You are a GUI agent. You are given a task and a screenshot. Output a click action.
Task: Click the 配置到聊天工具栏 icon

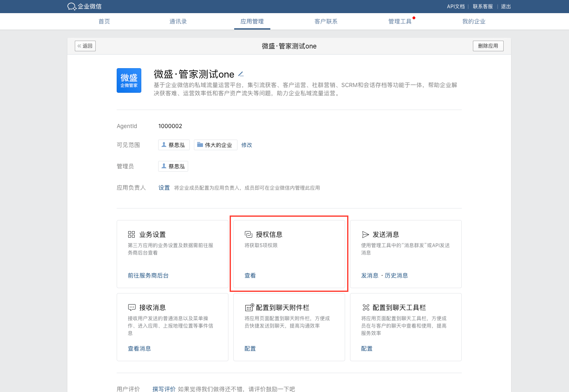pyautogui.click(x=366, y=307)
